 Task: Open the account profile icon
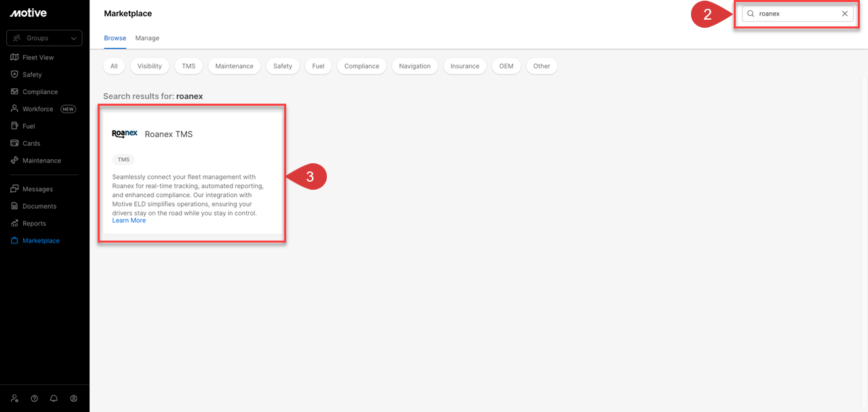(x=74, y=398)
